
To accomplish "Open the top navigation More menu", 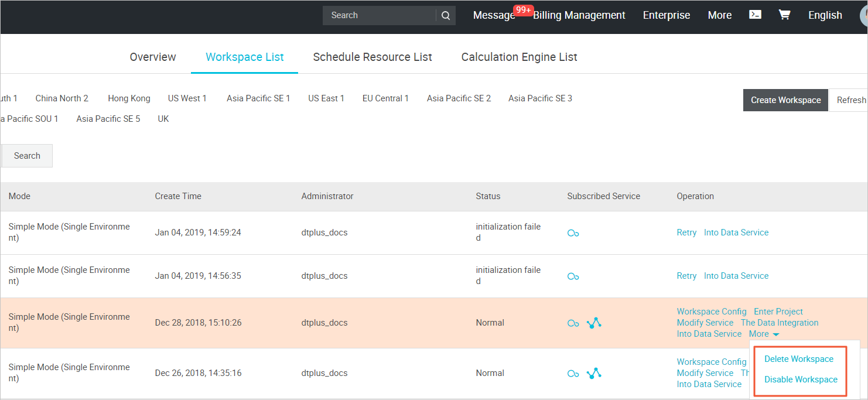I will [719, 15].
